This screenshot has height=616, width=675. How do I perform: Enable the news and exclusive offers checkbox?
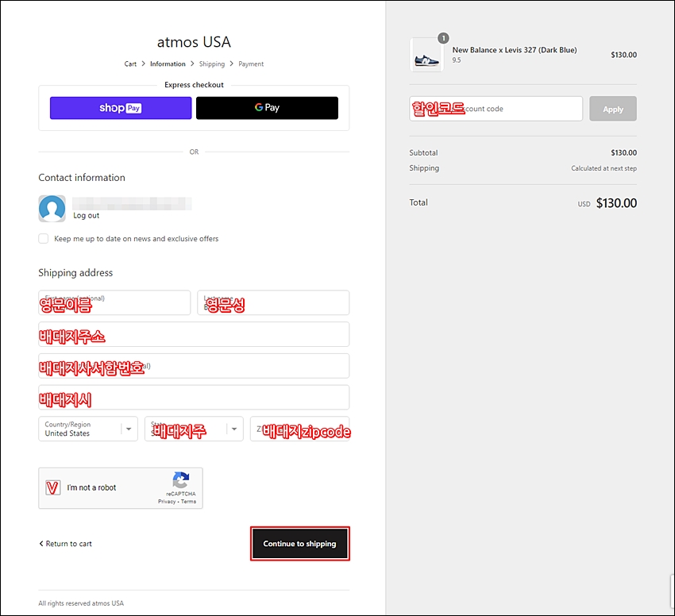click(44, 238)
